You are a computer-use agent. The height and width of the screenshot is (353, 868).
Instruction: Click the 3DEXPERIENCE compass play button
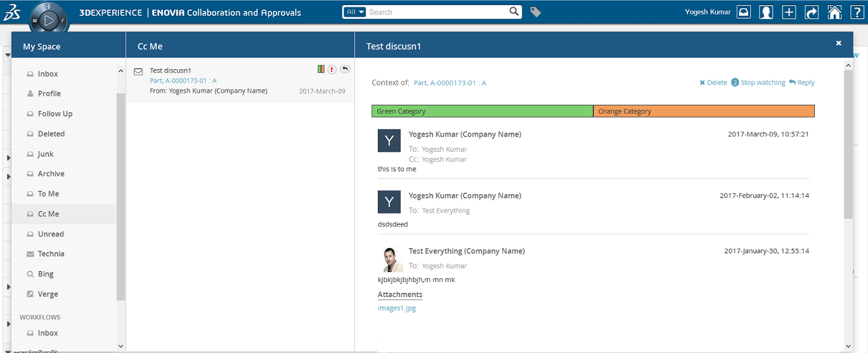click(48, 20)
